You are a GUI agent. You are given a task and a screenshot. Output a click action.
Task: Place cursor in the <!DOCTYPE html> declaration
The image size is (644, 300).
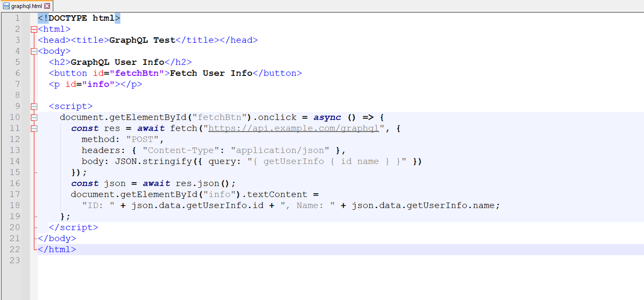[79, 18]
